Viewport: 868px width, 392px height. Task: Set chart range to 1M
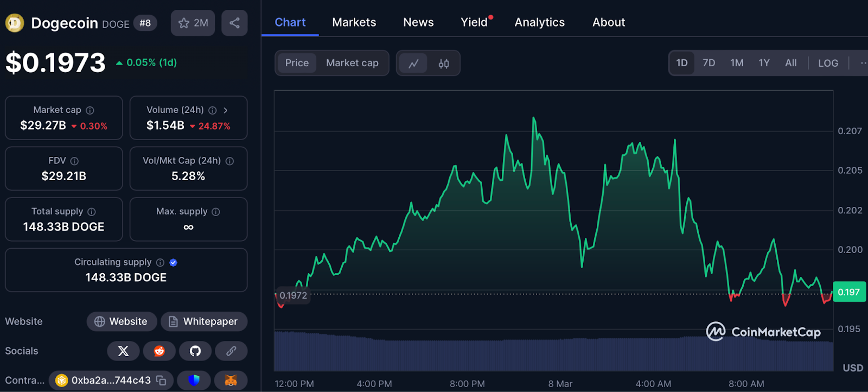(x=737, y=63)
